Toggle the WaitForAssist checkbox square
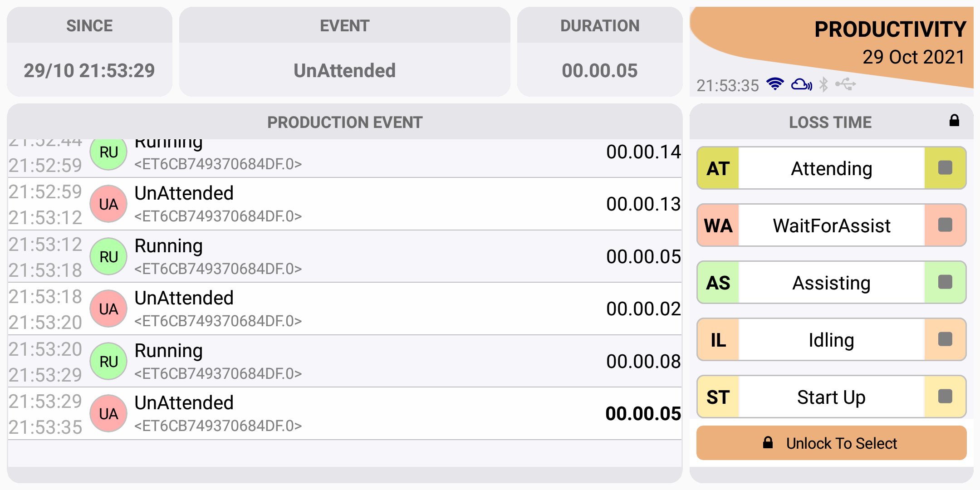 point(945,225)
